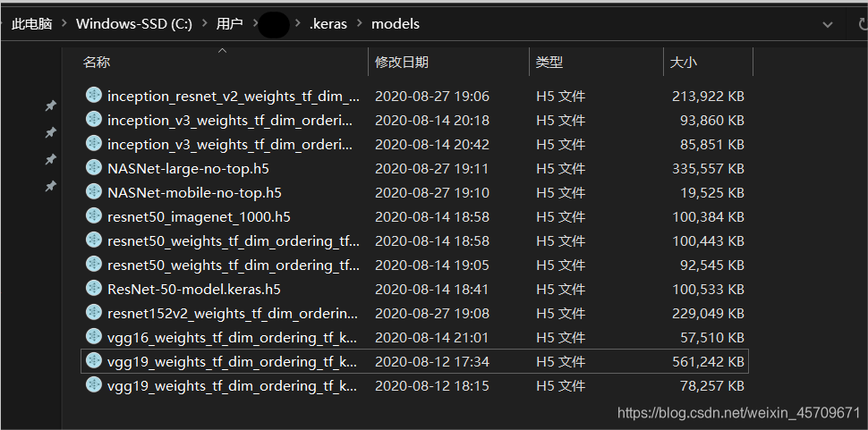The image size is (868, 430).
Task: Navigate to .keras folder breadcrumb
Action: pyautogui.click(x=328, y=24)
